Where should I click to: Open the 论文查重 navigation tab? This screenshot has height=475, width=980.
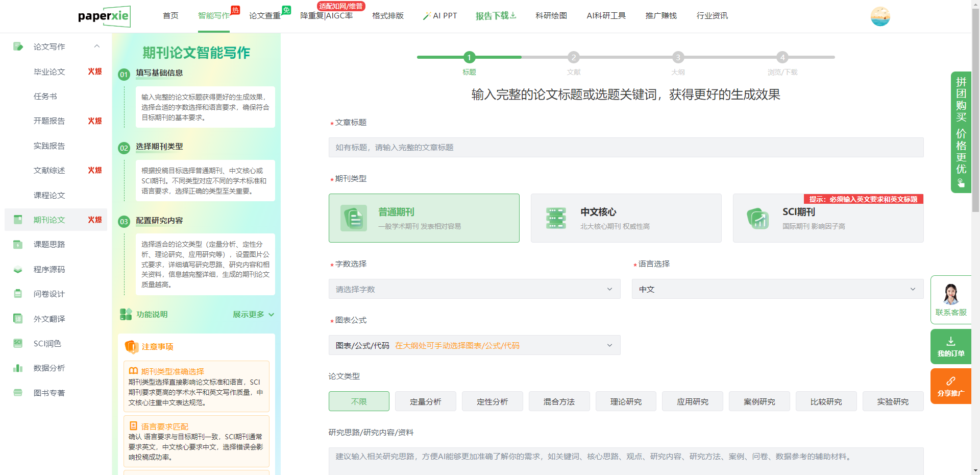[265, 16]
